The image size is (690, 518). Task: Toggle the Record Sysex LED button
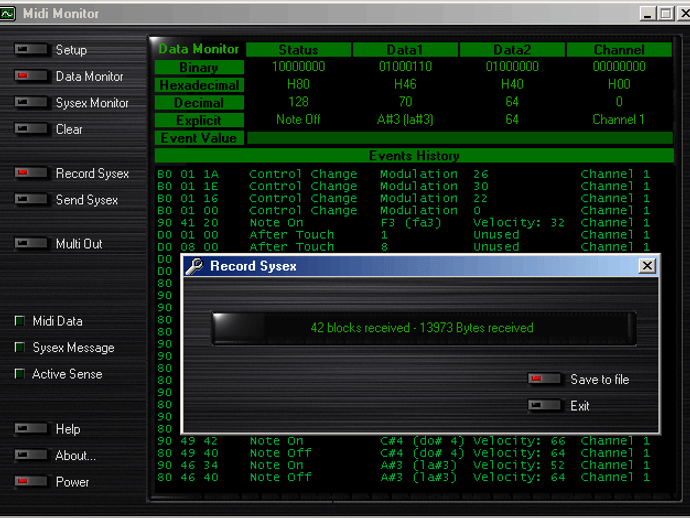click(31, 173)
